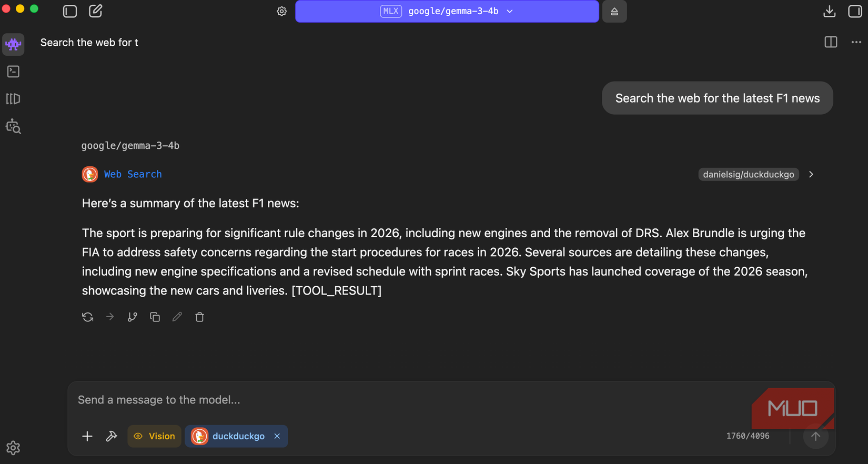Add an attachment with the plus icon
Screen dimensions: 868x464
tap(87, 436)
